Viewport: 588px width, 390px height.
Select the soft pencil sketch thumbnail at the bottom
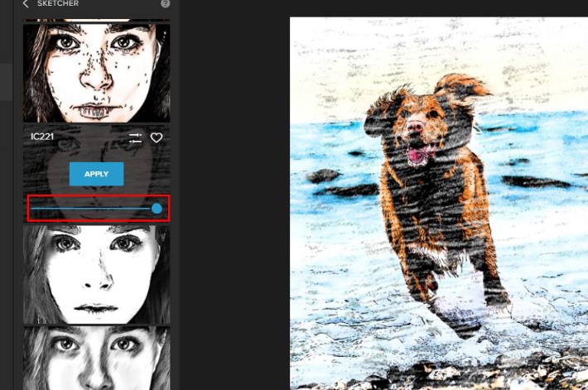pos(96,359)
